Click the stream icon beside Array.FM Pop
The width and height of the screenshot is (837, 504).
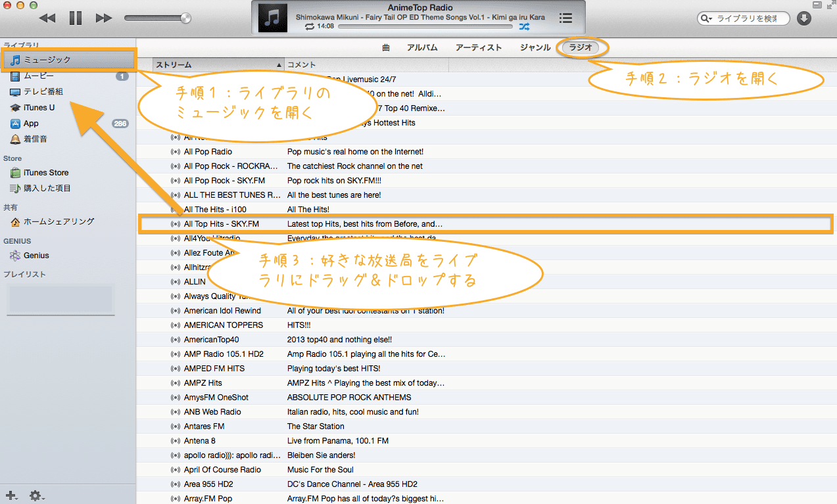[175, 499]
